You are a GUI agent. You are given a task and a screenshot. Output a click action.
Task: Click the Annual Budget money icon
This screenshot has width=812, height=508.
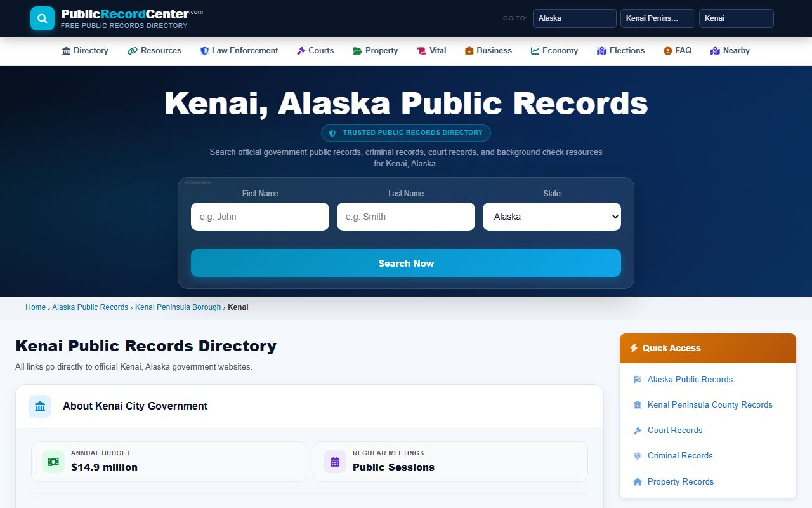[x=53, y=462]
